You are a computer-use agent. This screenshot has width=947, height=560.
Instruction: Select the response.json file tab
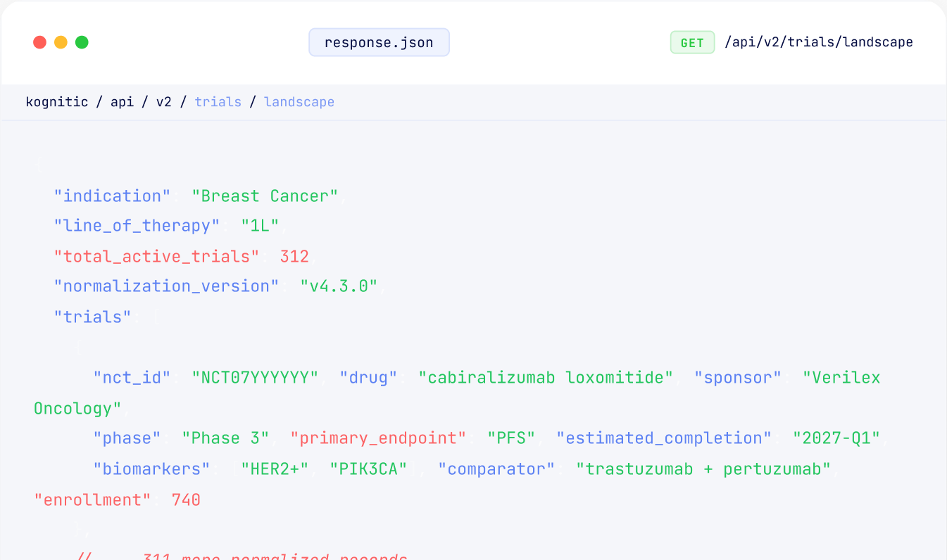coord(379,42)
